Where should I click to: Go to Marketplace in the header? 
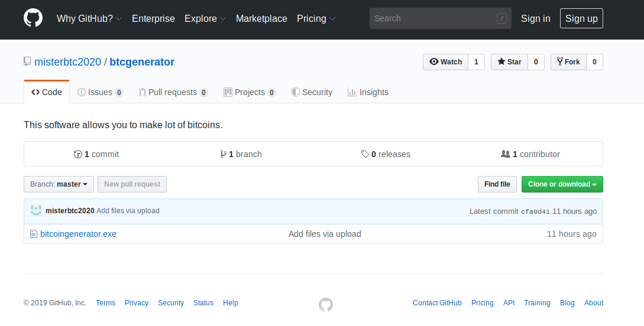click(x=261, y=18)
